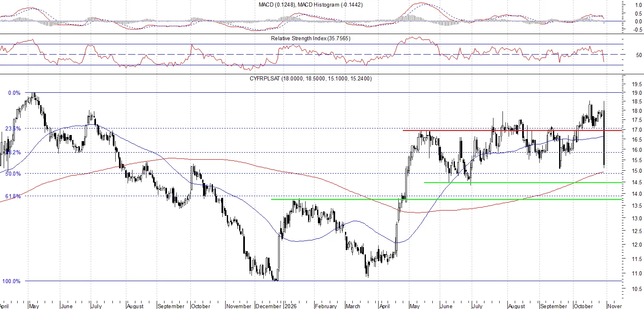Click the 13.5 price axis label
Viewport: 644px width, 309px height.
(x=637, y=206)
